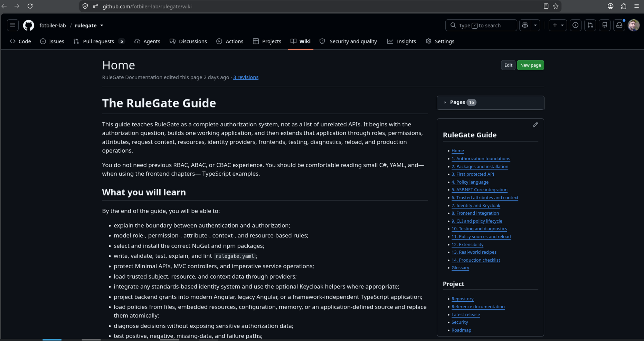Screen dimensions: 644x341
Task: Open 9. CLI and policy lifecycle chapter
Action: pos(477,221)
